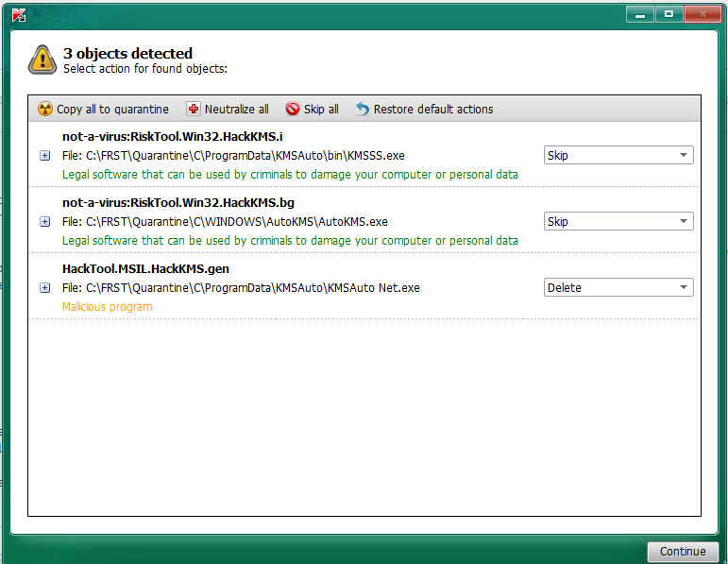Select not-a-virus:RiskTool.Win32.HackKMS.i heading
This screenshot has width=728, height=564.
point(172,137)
